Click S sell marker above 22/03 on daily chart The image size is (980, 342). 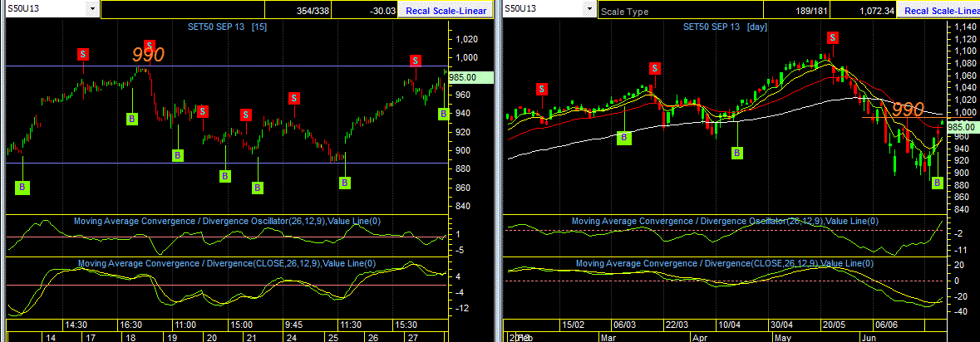point(654,68)
